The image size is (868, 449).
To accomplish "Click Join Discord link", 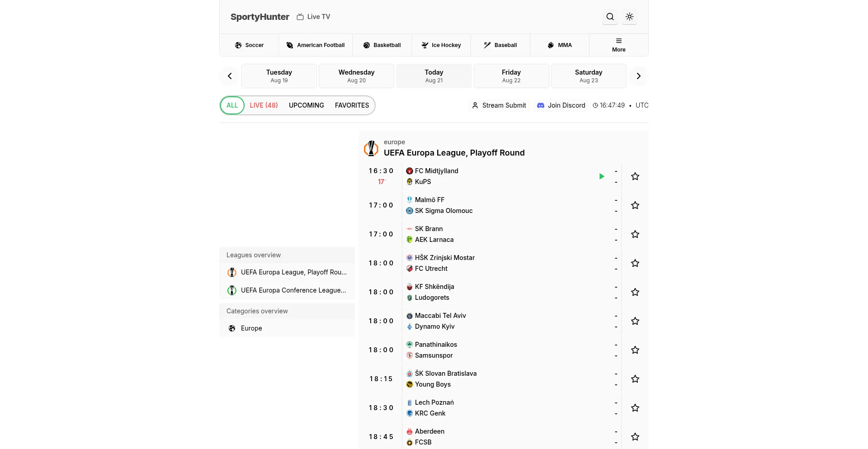I will coord(561,105).
